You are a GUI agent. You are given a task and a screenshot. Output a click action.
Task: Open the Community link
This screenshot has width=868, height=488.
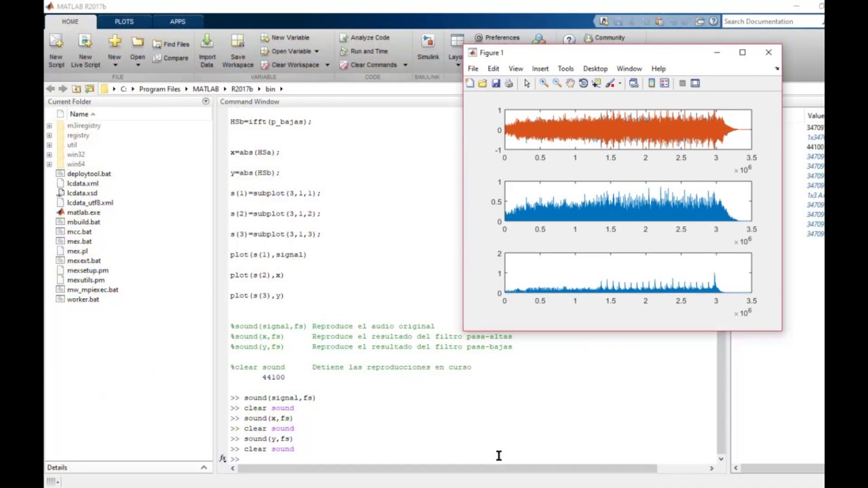pyautogui.click(x=604, y=38)
